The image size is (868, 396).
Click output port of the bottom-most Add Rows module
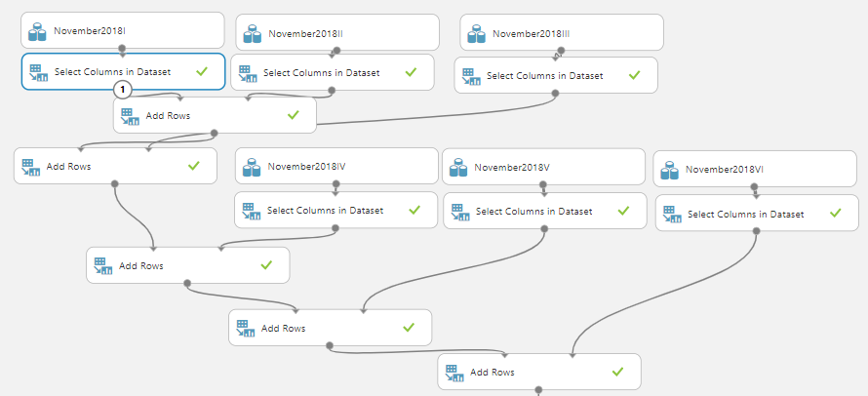point(538,389)
